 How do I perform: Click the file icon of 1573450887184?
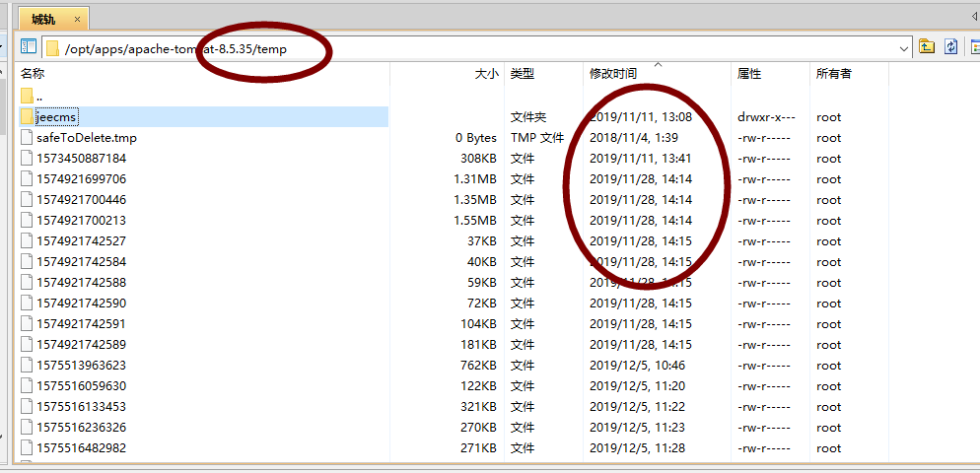point(27,158)
